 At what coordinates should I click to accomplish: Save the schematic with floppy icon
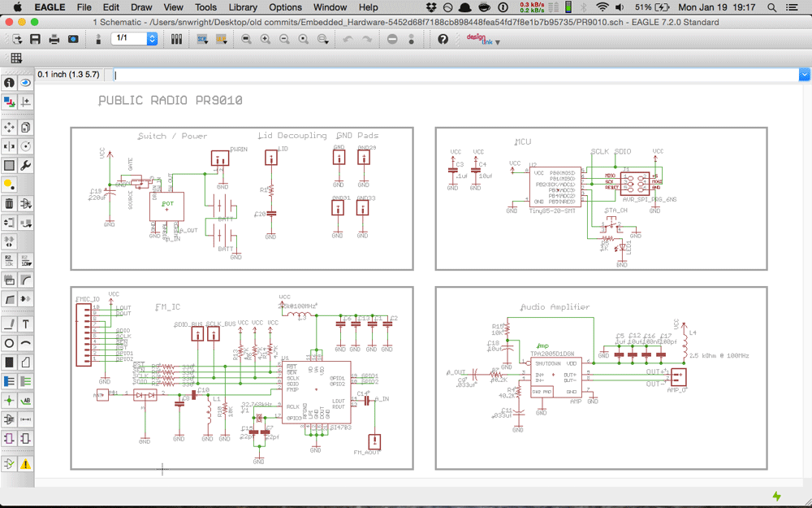pyautogui.click(x=35, y=39)
